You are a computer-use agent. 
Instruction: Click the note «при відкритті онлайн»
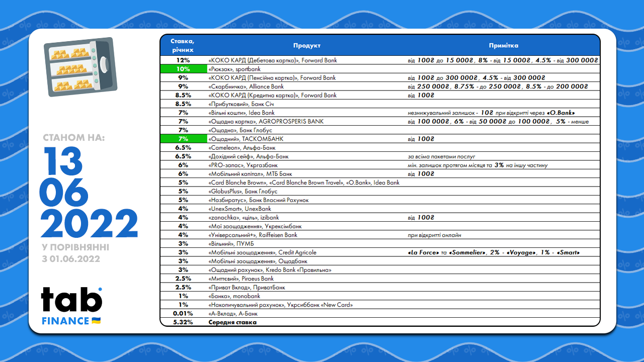pos(434,235)
